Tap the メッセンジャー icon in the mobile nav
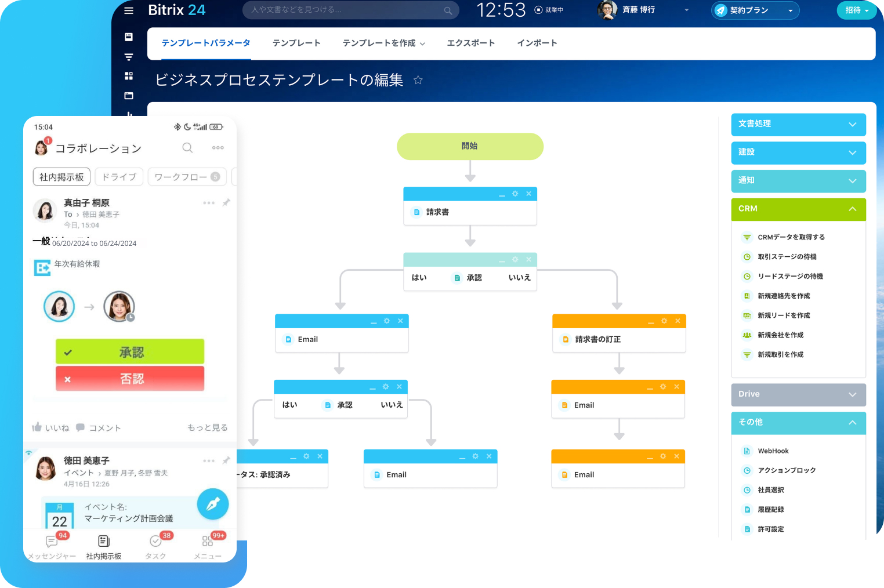 tap(51, 542)
